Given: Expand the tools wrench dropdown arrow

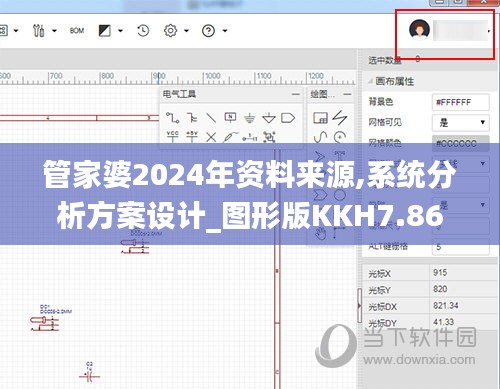Looking at the screenshot, I should pos(54,31).
